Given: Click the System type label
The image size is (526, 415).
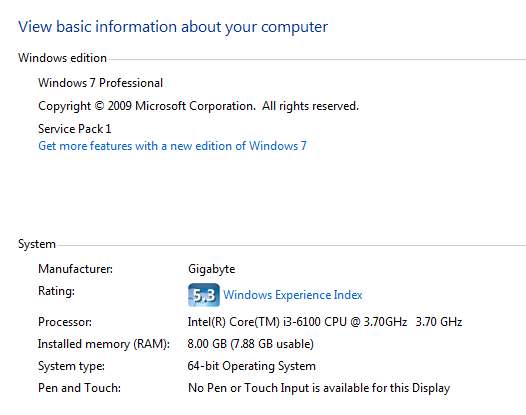Looking at the screenshot, I should [71, 366].
